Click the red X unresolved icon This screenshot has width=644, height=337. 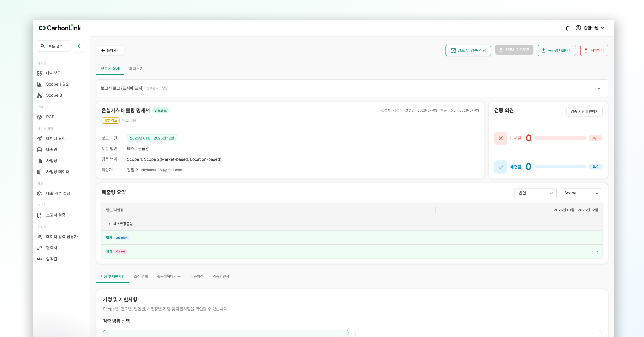501,138
